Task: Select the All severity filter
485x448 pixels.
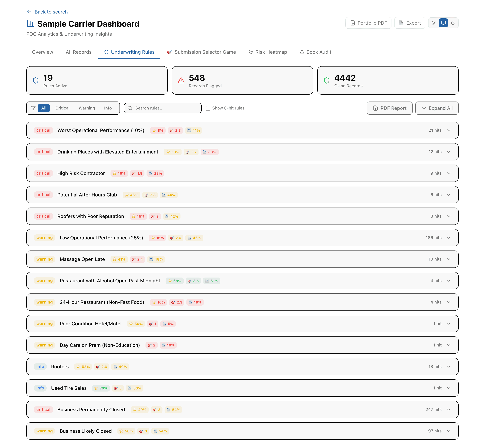Action: (44, 108)
